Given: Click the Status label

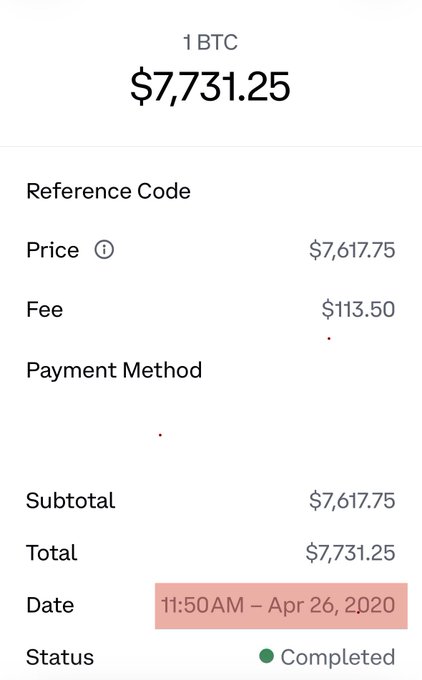Looking at the screenshot, I should 60,657.
